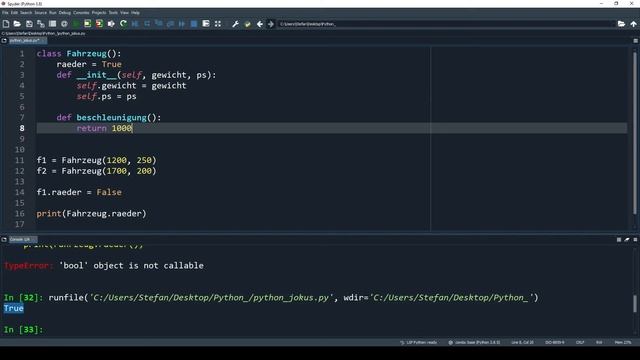640x360 pixels.
Task: Open the Tools menu
Action: [113, 13]
